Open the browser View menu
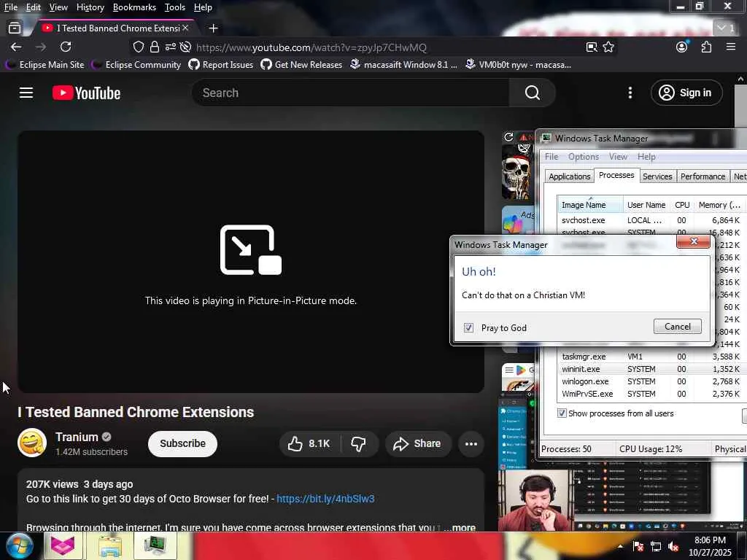 (x=58, y=7)
